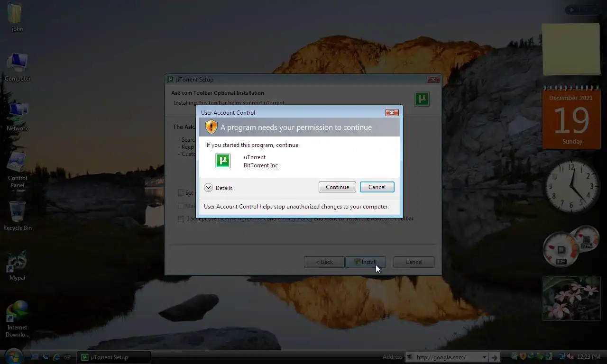Open the Computer desktop icon
The height and width of the screenshot is (364, 607).
[18, 67]
